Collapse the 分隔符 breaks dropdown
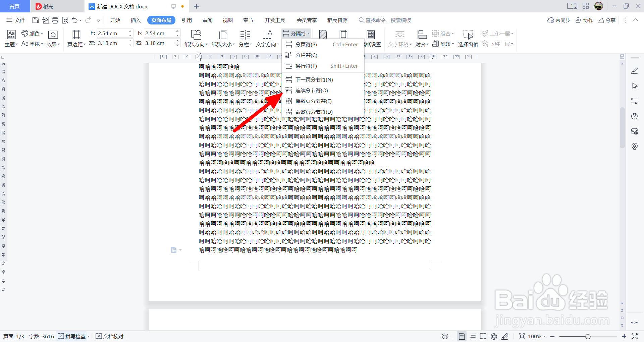The height and width of the screenshot is (342, 644). tap(296, 34)
